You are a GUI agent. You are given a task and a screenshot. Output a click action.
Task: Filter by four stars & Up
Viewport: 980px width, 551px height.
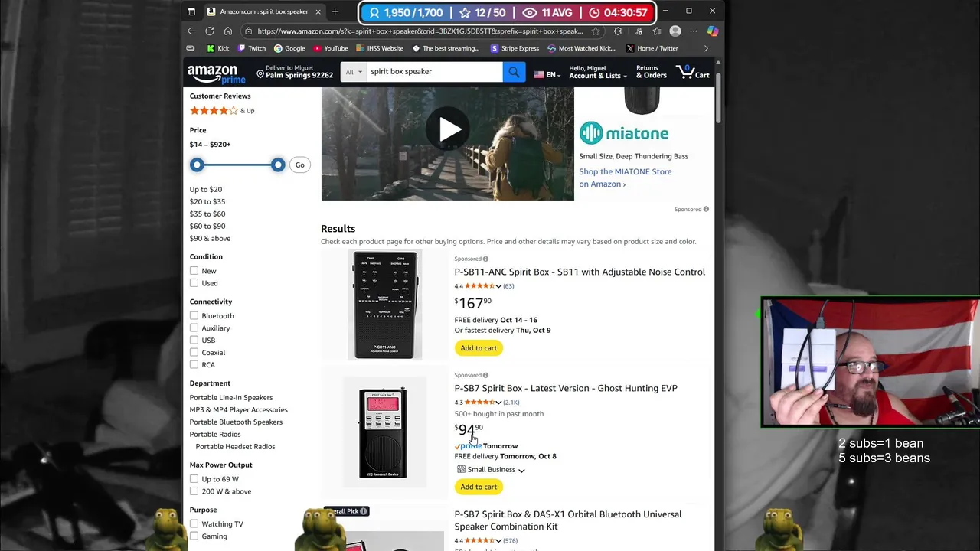click(222, 111)
